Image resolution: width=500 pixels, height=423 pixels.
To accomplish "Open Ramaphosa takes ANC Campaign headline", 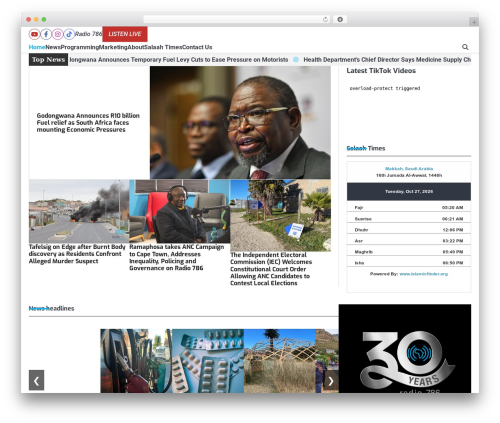I will pos(177,257).
